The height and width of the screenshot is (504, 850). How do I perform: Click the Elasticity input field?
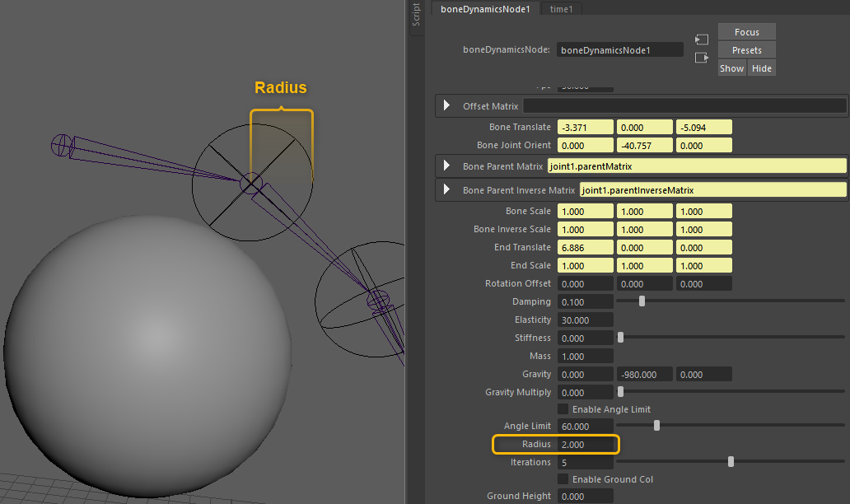click(585, 320)
